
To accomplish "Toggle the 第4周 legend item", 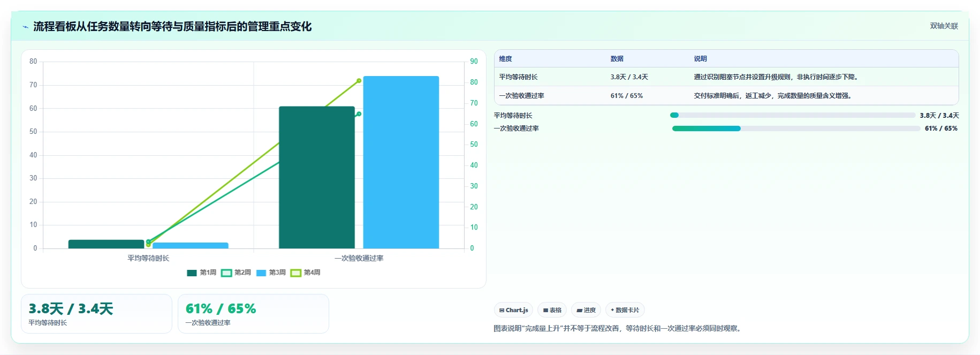I will tap(306, 273).
